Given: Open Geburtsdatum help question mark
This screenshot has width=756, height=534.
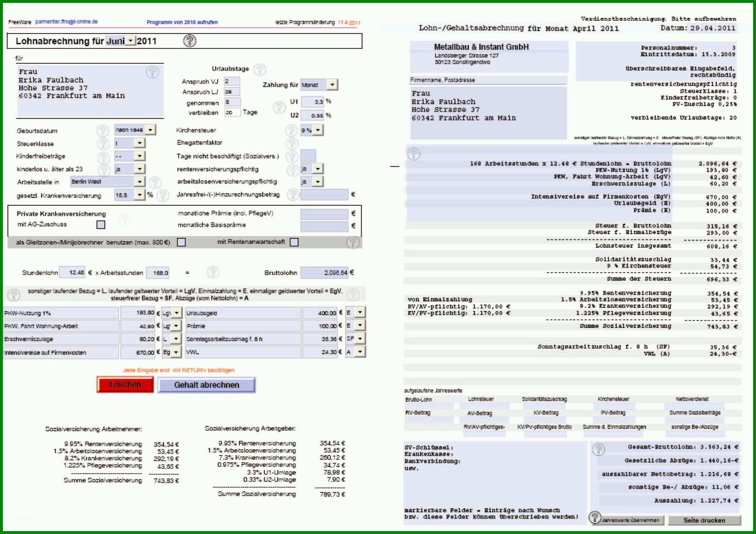Looking at the screenshot, I should (x=103, y=131).
